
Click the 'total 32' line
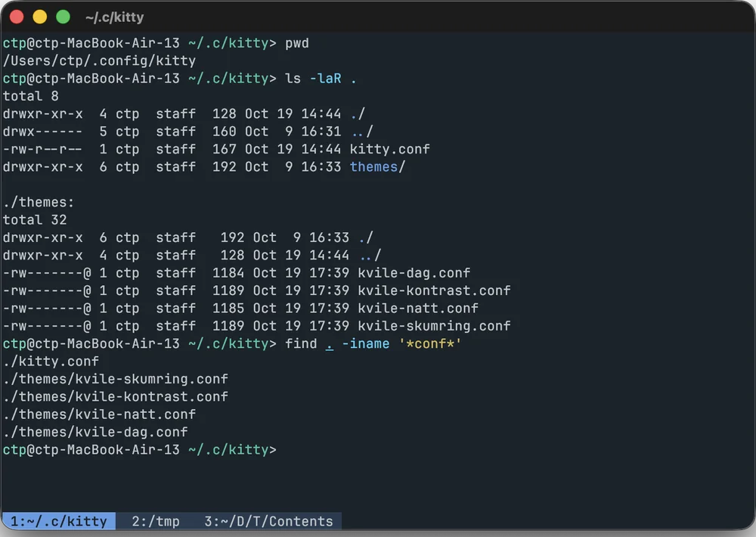[x=35, y=220]
